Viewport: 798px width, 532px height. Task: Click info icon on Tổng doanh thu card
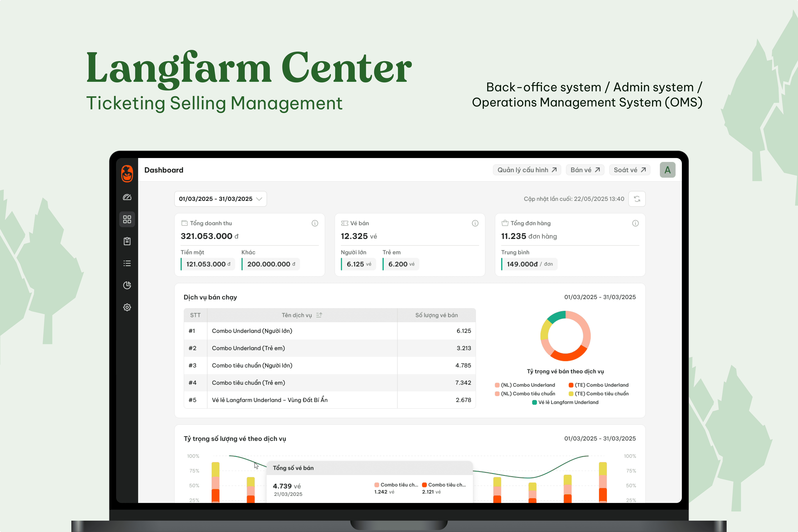tap(315, 223)
